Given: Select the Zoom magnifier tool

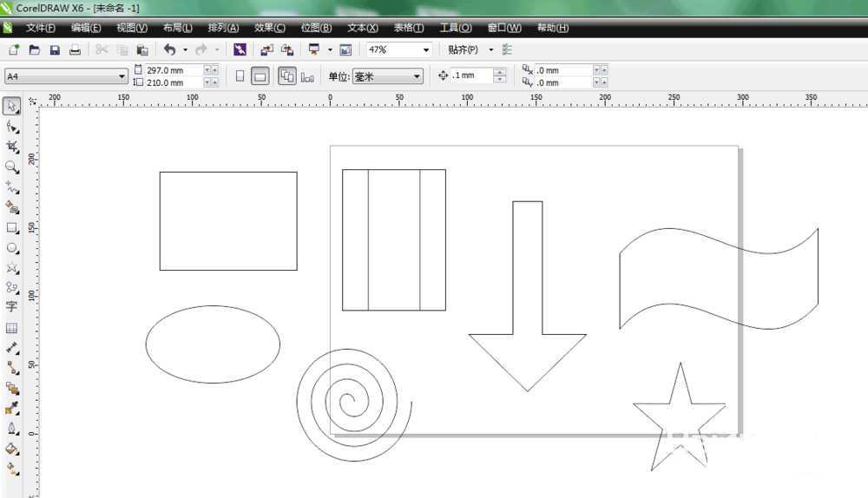Looking at the screenshot, I should click(x=12, y=167).
